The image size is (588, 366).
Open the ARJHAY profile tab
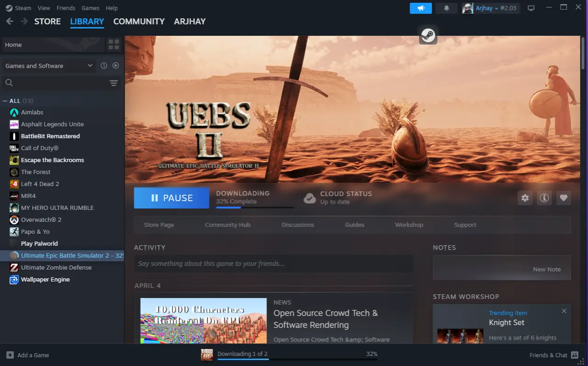pos(190,22)
